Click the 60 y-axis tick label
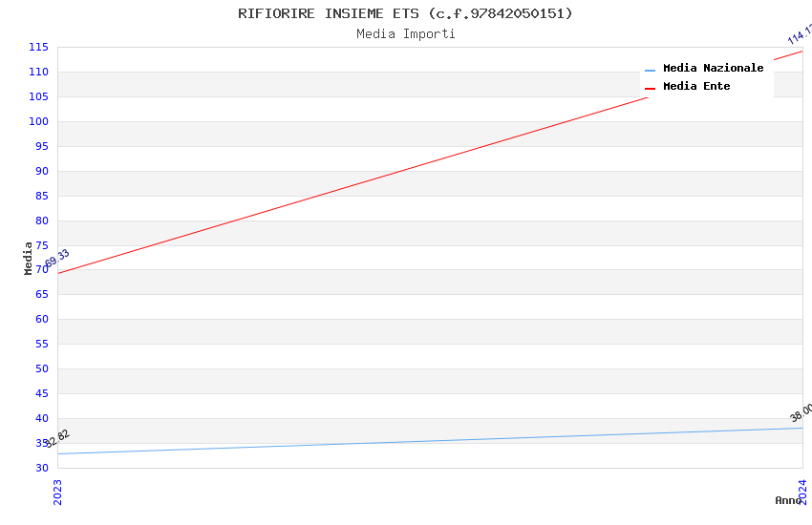Image resolution: width=812 pixels, height=525 pixels. pos(42,319)
